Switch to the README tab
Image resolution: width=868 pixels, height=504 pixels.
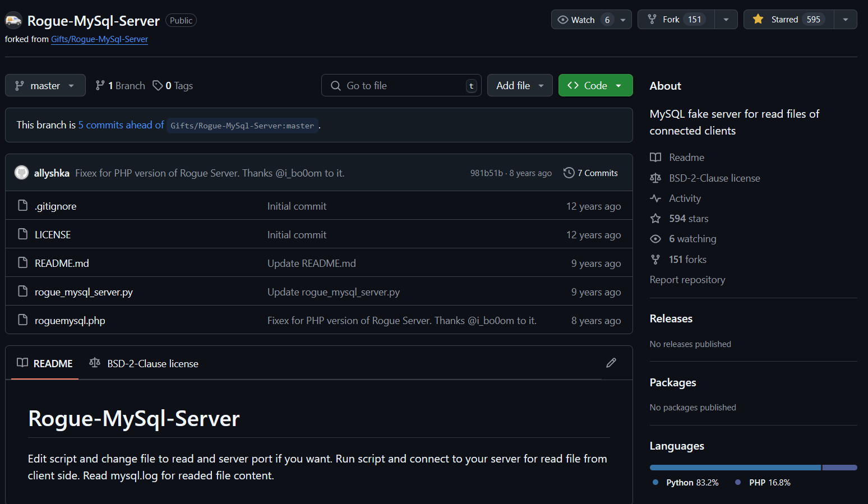(45, 363)
